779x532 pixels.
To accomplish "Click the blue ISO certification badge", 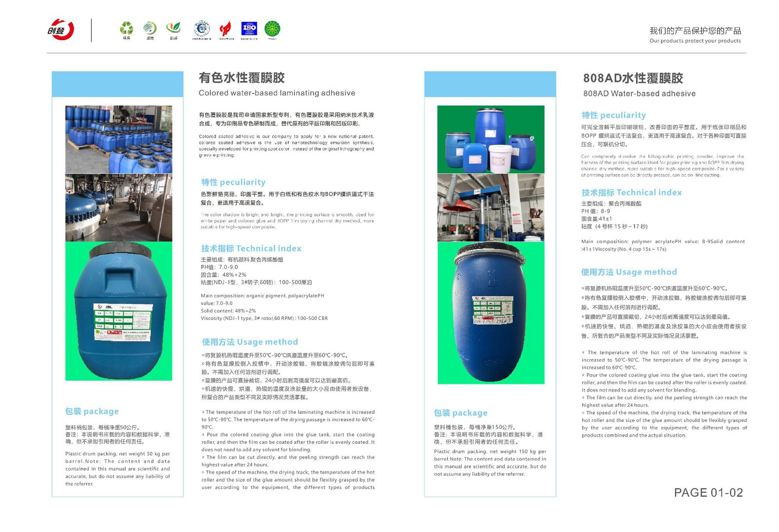I will (x=249, y=28).
